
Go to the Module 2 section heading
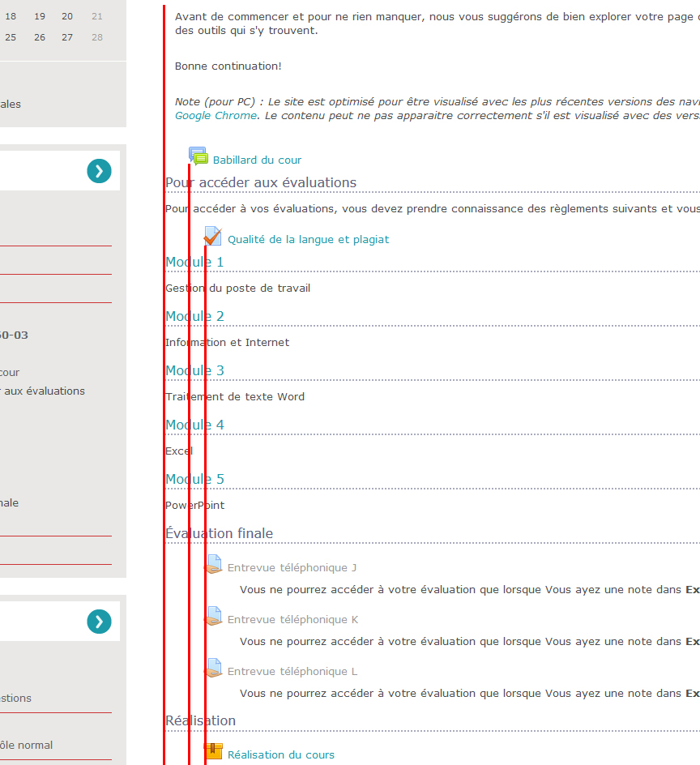tap(194, 316)
